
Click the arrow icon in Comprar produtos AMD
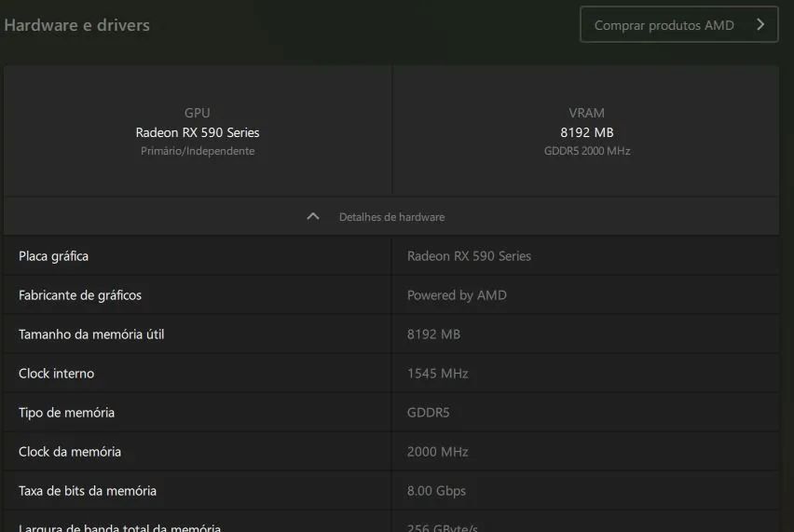point(760,25)
